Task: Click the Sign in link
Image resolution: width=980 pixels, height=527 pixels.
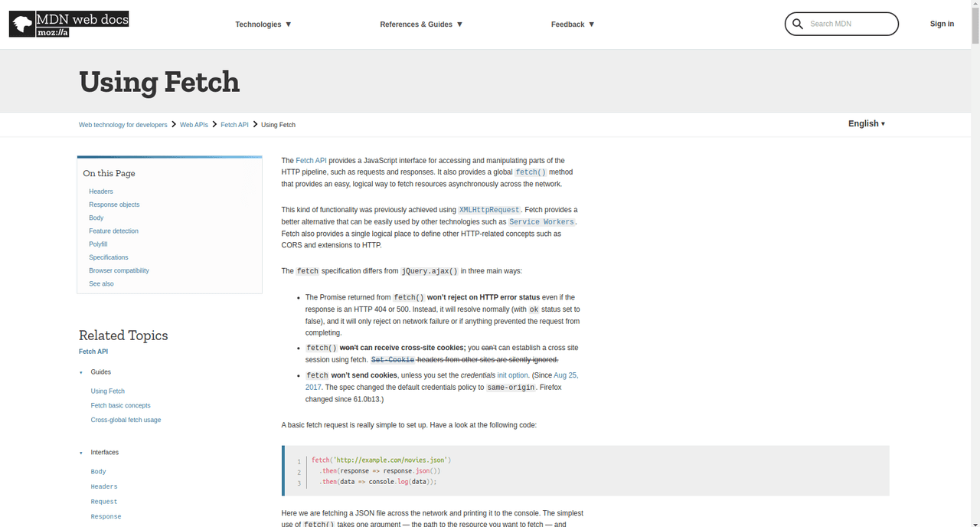Action: click(x=942, y=24)
